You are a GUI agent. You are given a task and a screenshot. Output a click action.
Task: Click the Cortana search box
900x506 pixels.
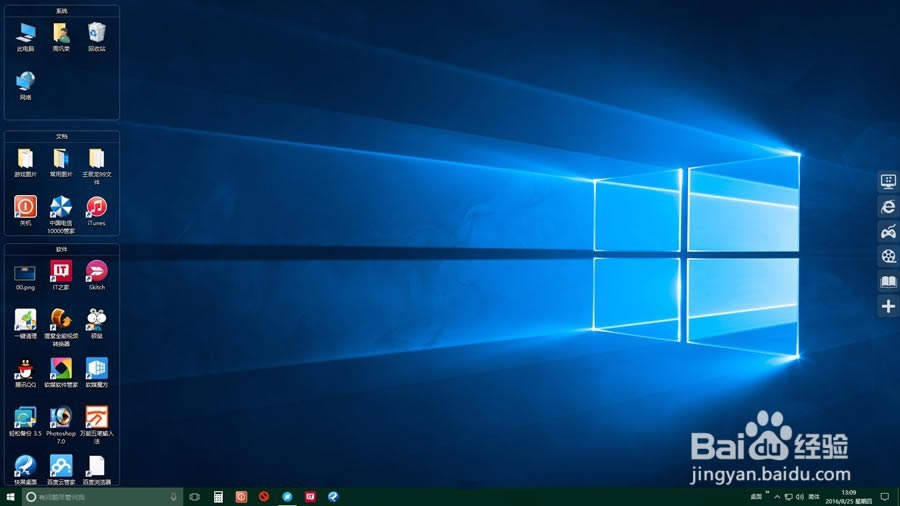(x=102, y=497)
